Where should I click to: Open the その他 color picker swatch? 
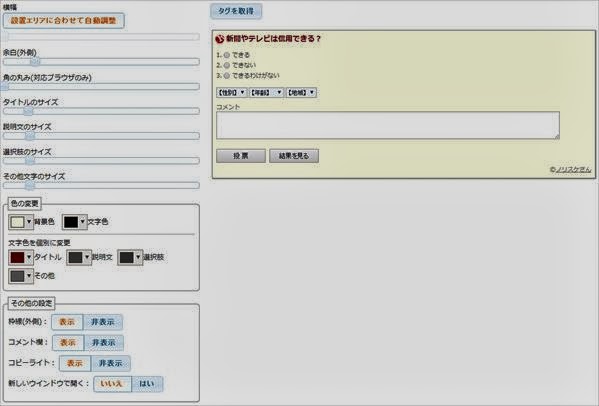tap(21, 276)
